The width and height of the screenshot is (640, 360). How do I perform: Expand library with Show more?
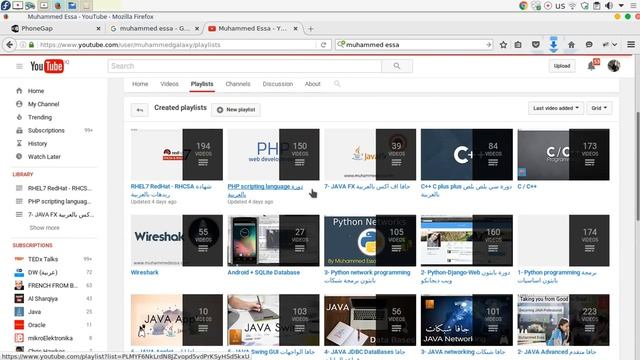pos(44,228)
